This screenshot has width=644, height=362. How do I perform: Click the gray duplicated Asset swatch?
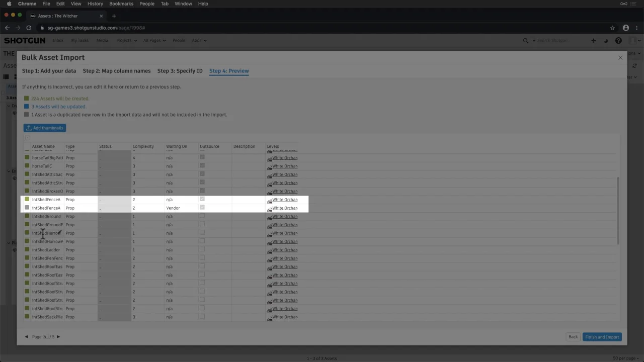pyautogui.click(x=27, y=115)
